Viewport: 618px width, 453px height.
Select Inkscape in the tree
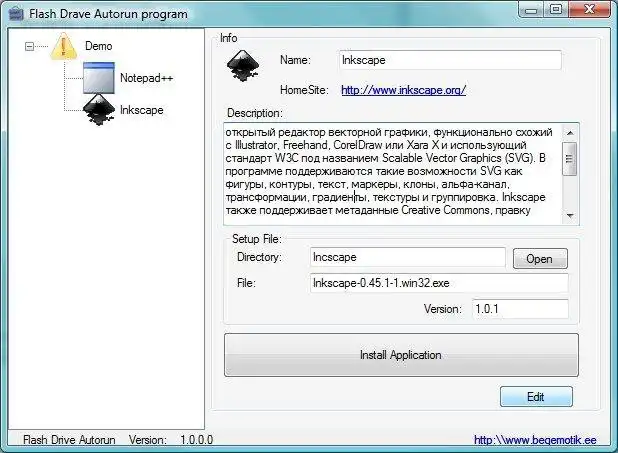pyautogui.click(x=141, y=110)
